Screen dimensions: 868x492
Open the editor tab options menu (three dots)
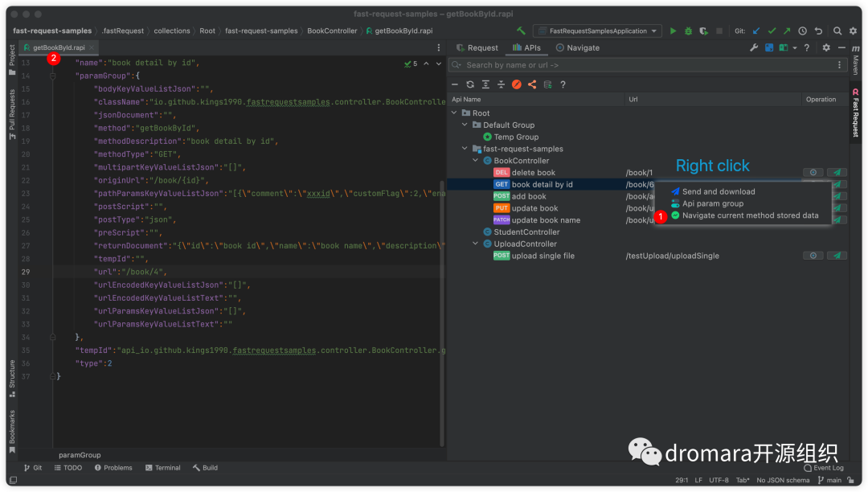439,48
